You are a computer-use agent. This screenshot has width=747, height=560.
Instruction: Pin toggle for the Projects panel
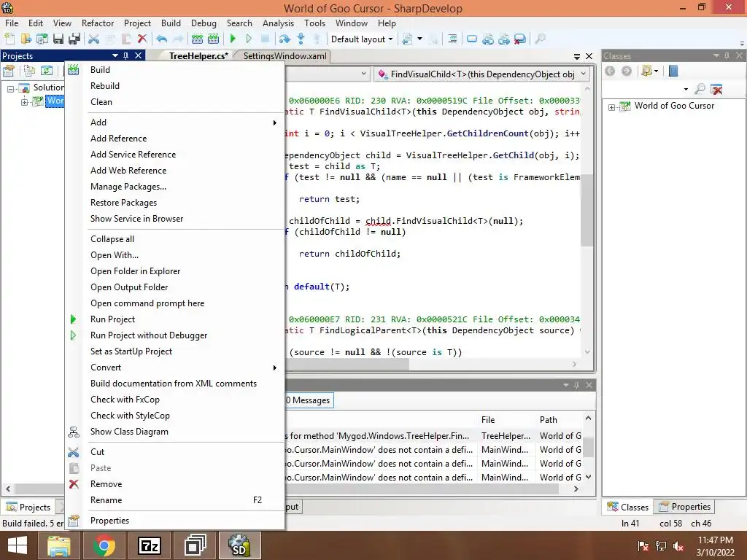(x=125, y=55)
